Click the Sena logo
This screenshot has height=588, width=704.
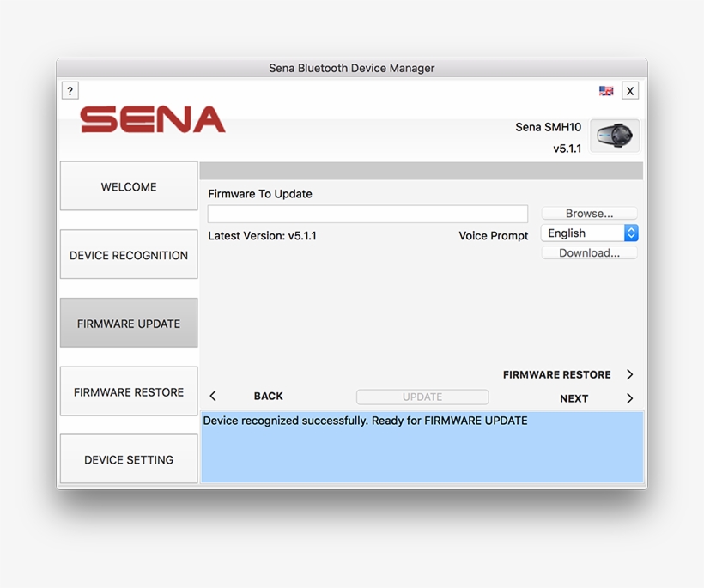pos(151,121)
